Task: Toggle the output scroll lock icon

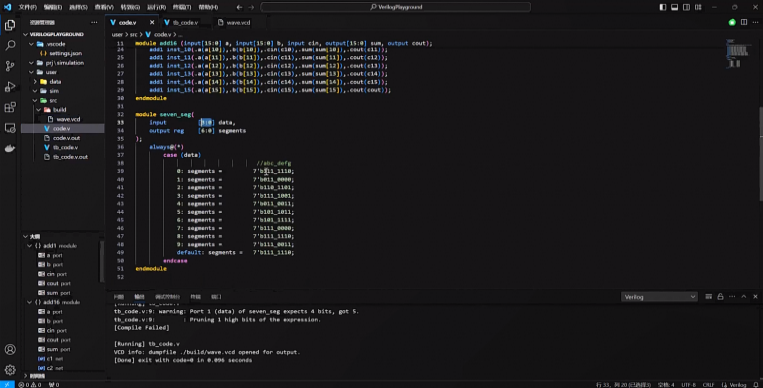Action: (720, 296)
